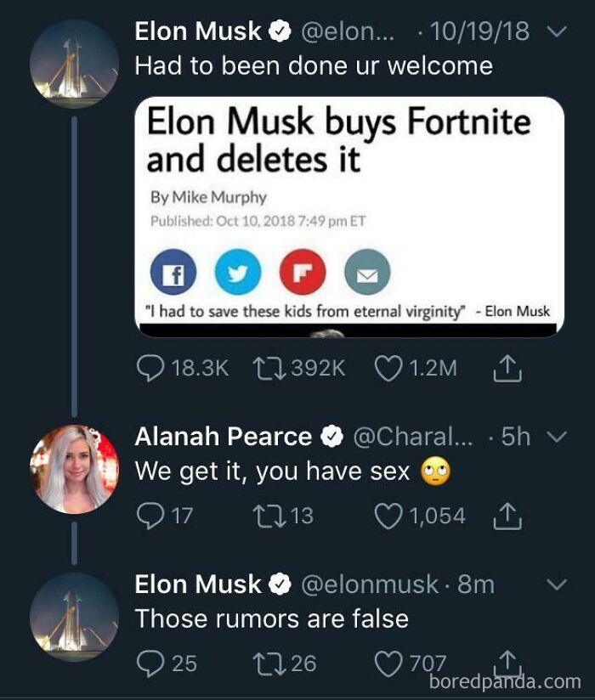Expand the options chevron on Elon's first tweet
Image resolution: width=595 pixels, height=700 pixels.
tap(556, 30)
